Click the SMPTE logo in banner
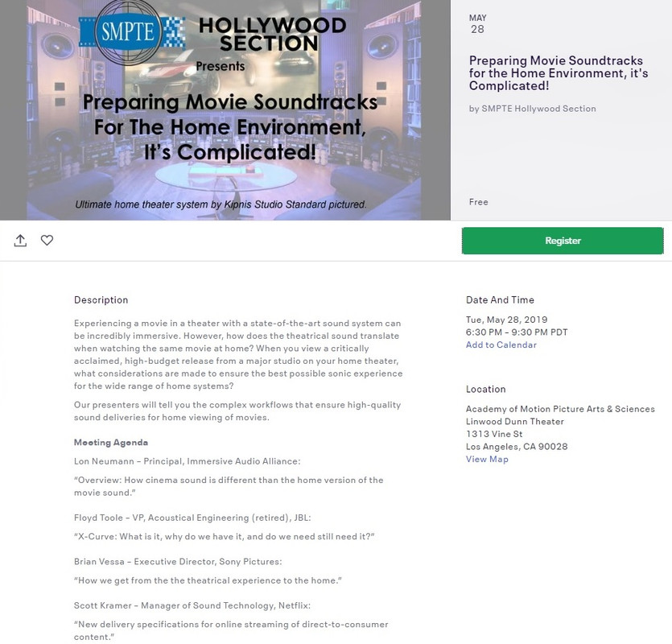The image size is (672, 644). [132, 31]
